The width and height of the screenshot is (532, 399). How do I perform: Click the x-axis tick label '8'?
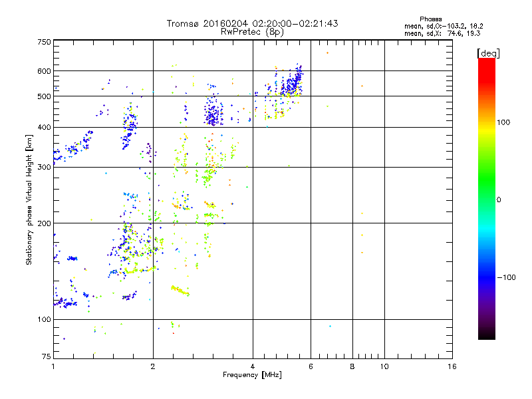(x=352, y=366)
